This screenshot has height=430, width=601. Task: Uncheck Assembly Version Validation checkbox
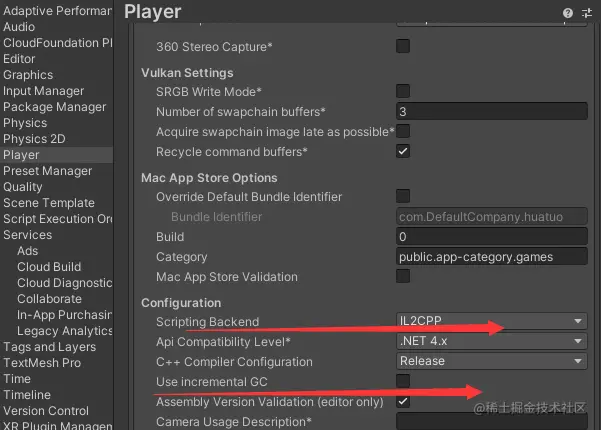pyautogui.click(x=403, y=401)
